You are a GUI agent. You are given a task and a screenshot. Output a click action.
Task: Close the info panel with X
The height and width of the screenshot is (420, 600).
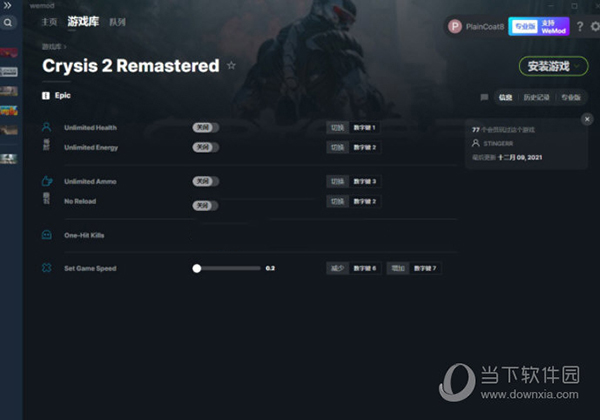(x=587, y=119)
